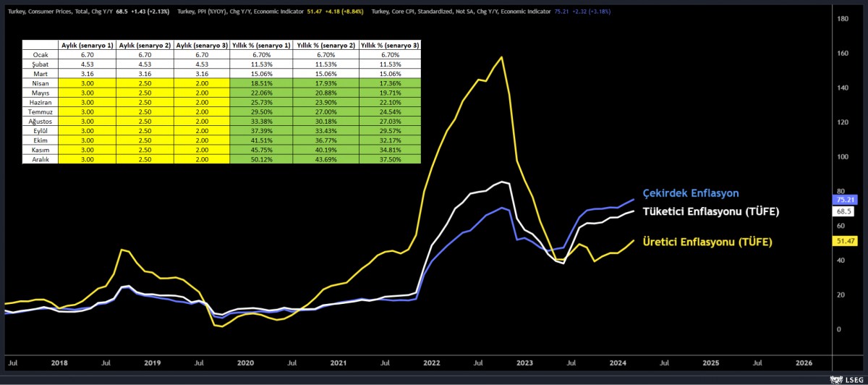Click the Yıllık % (senaryo 1) column header

coord(261,45)
